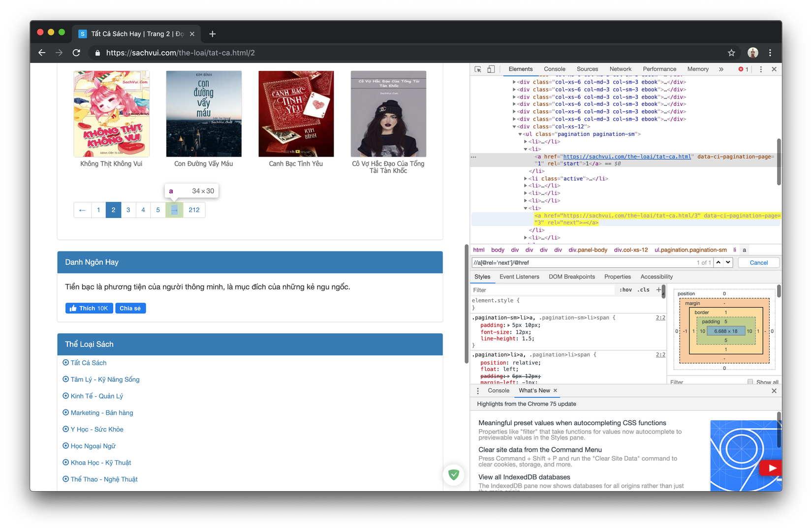
Task: Close the Tất Cả Sách Hay tab
Action: (192, 34)
